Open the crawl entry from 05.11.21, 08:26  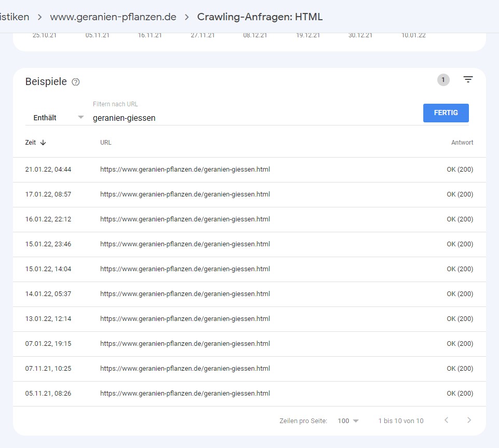point(185,394)
